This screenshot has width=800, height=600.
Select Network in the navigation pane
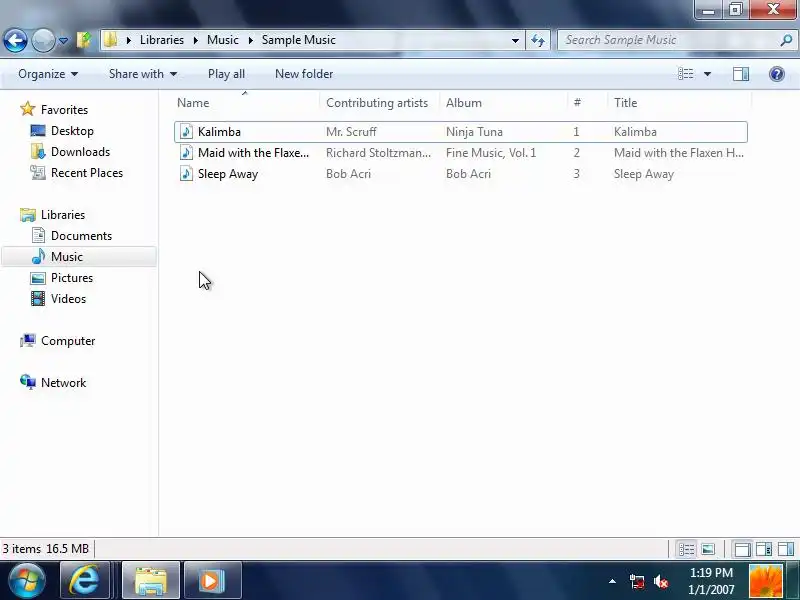click(x=63, y=383)
